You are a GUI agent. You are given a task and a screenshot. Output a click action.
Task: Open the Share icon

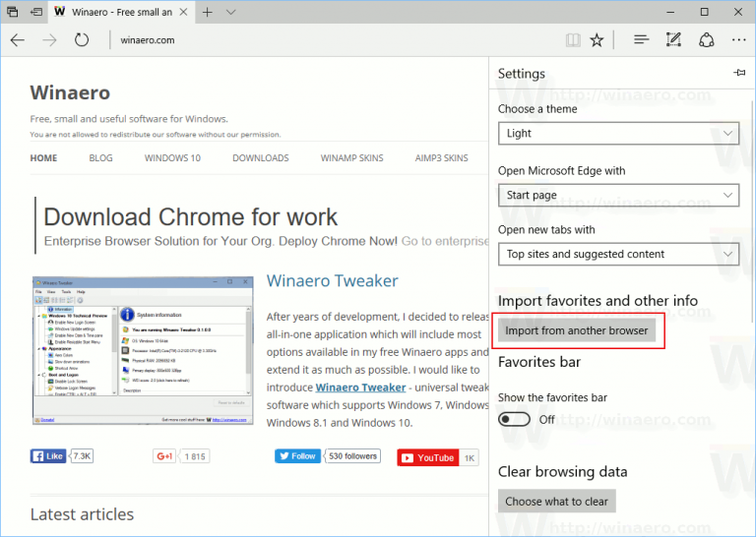[707, 40]
